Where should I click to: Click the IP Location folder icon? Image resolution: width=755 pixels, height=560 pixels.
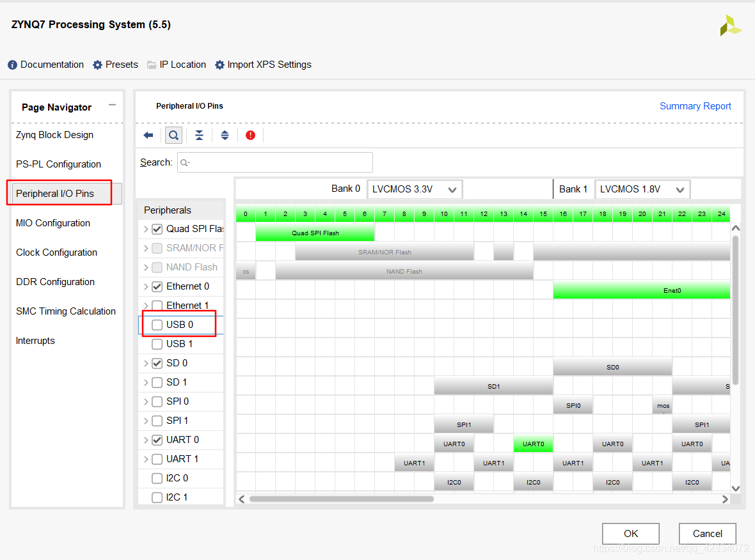pyautogui.click(x=152, y=65)
